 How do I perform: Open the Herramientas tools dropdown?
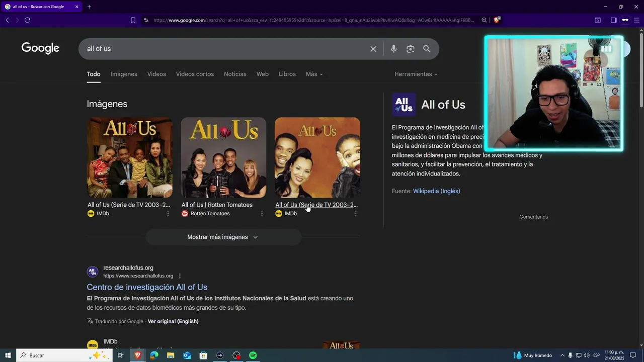pos(416,74)
